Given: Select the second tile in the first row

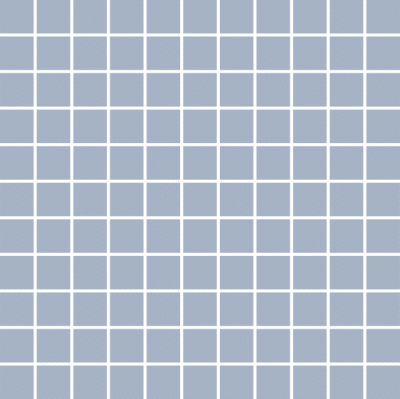Looking at the screenshot, I should tap(53, 16).
